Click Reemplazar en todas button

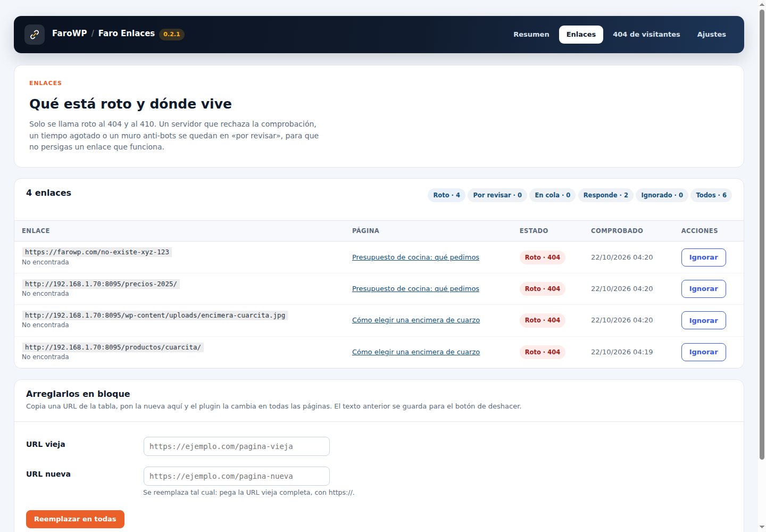coord(75,519)
